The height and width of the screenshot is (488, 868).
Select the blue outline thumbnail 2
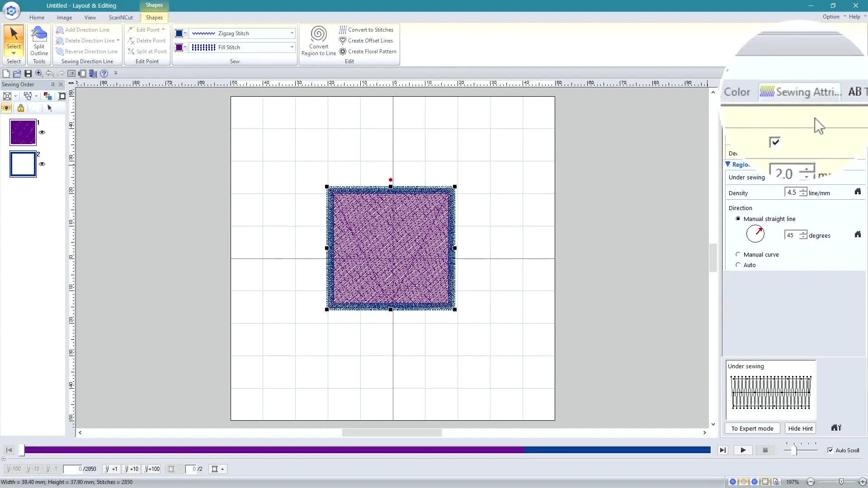[x=23, y=164]
